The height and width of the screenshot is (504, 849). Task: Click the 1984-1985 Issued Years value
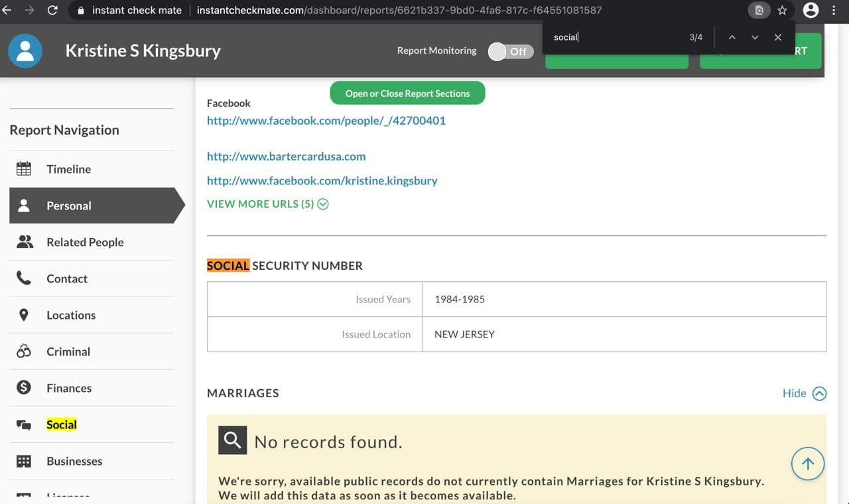click(x=460, y=299)
